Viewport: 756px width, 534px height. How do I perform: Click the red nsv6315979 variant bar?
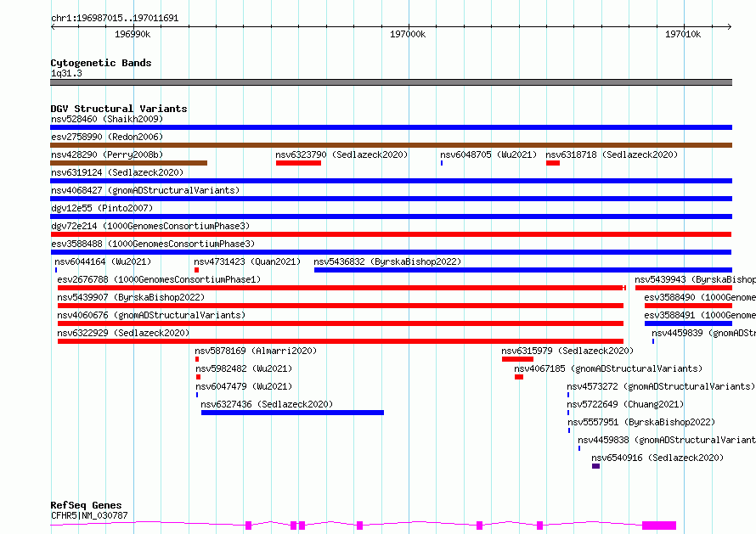click(517, 359)
